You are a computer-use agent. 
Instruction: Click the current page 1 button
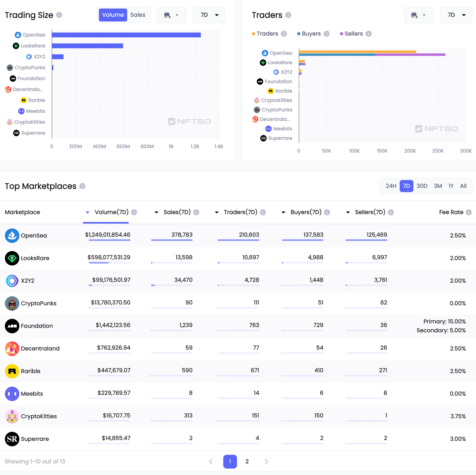pos(230,462)
